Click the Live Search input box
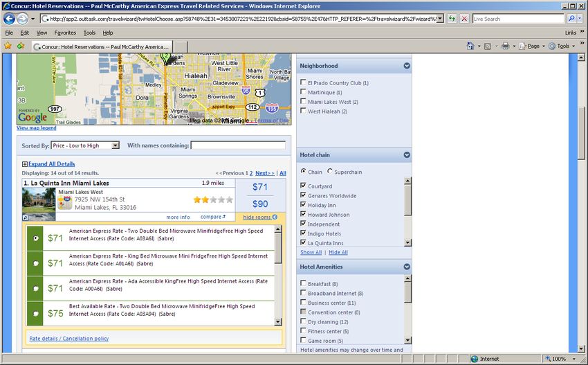Viewport: 588px width, 365px height. tap(518, 19)
